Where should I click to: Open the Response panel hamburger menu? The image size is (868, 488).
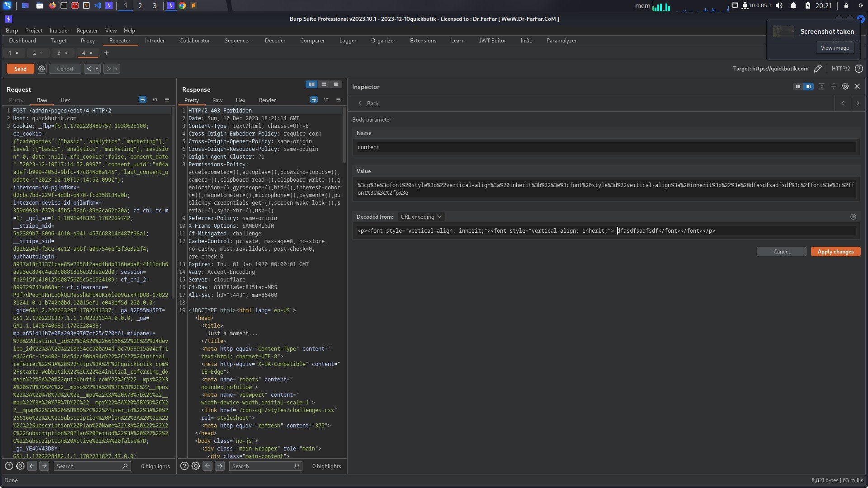[338, 99]
